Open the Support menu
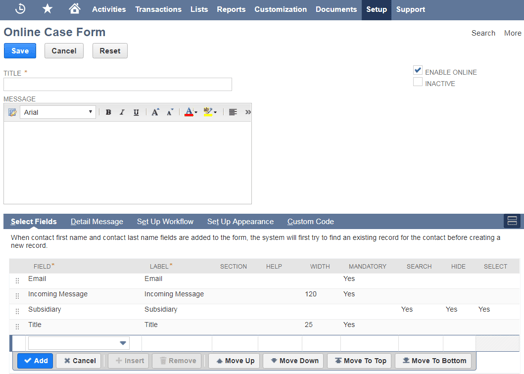The height and width of the screenshot is (374, 524). (x=410, y=9)
